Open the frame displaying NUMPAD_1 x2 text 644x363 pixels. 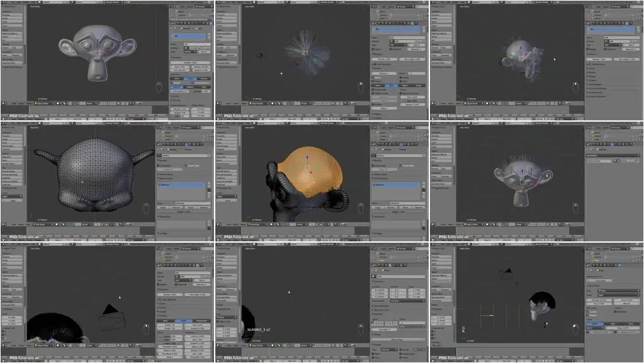(x=322, y=302)
